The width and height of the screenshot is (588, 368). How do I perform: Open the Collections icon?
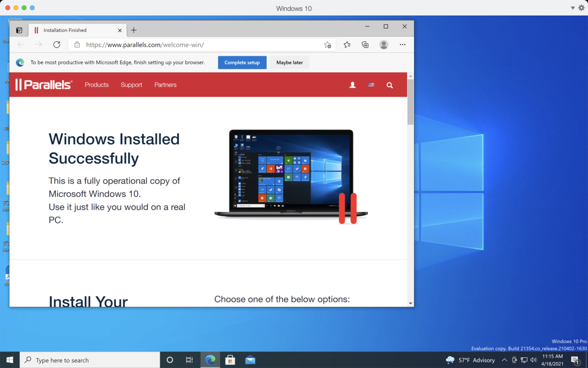tap(365, 45)
